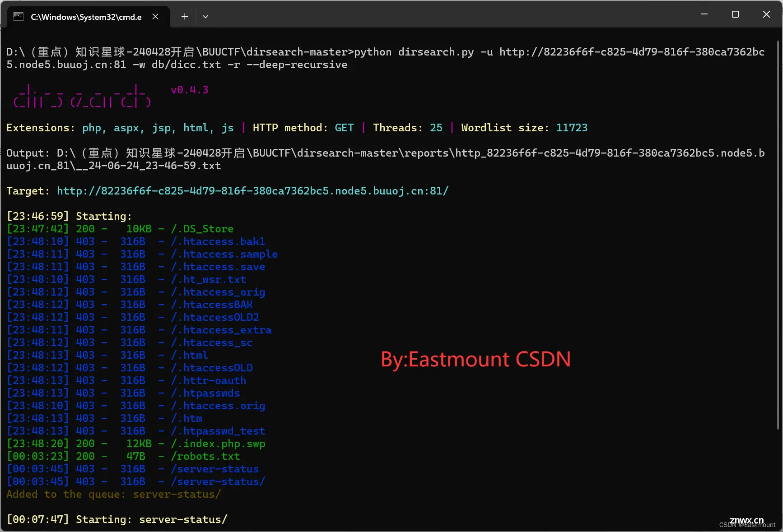Click the 12KB size of index.php.swp
This screenshot has height=532, width=783.
(x=139, y=444)
